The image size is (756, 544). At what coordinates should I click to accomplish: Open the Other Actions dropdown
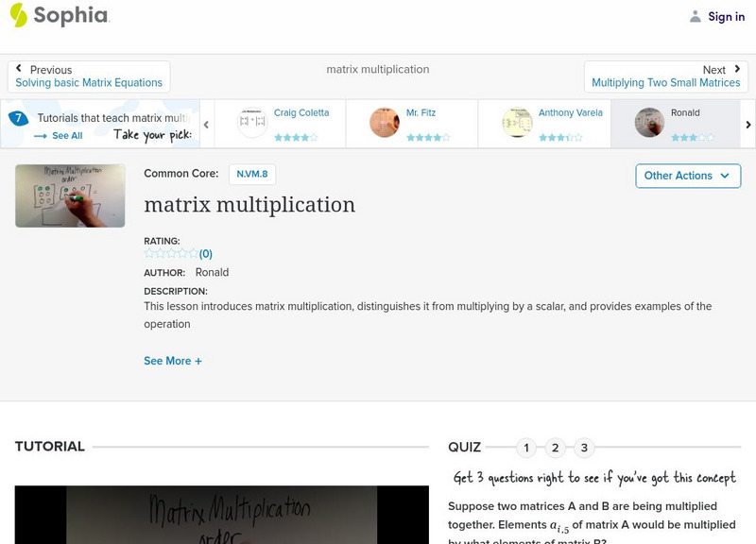click(686, 176)
